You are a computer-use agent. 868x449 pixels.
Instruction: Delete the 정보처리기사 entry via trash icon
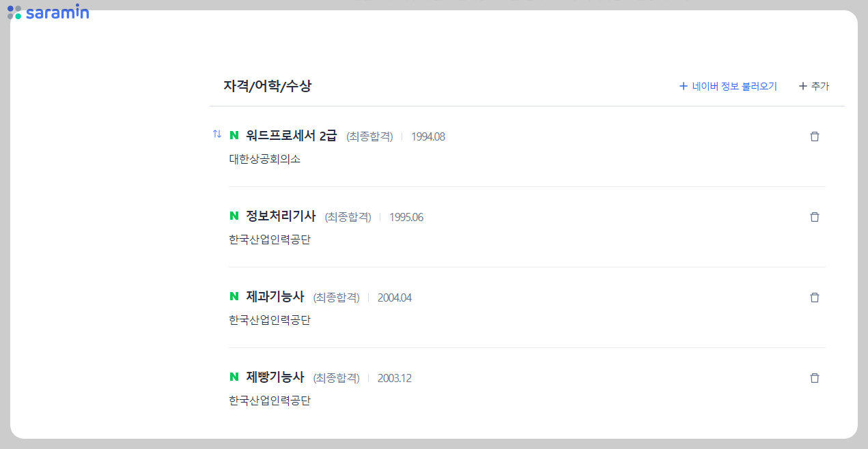(814, 216)
